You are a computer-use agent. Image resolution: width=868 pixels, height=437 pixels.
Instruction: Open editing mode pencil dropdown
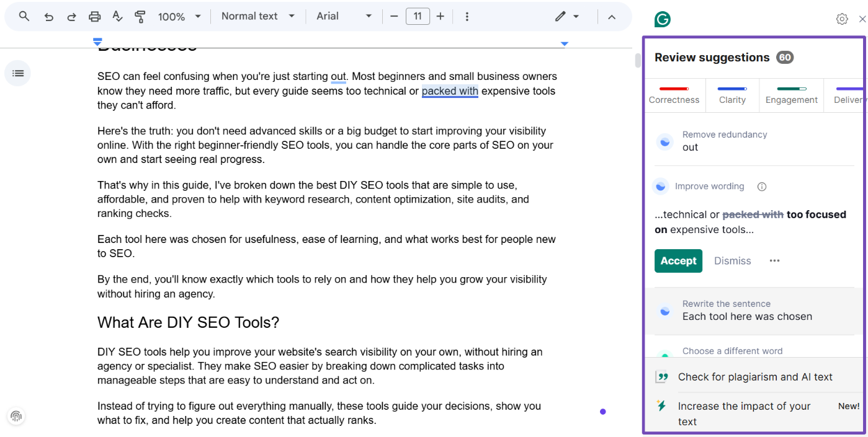point(567,17)
